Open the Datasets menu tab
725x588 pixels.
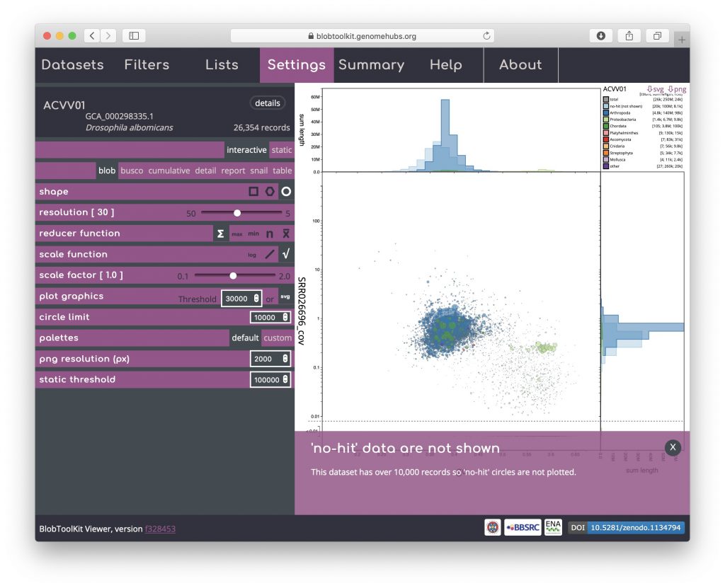point(72,65)
